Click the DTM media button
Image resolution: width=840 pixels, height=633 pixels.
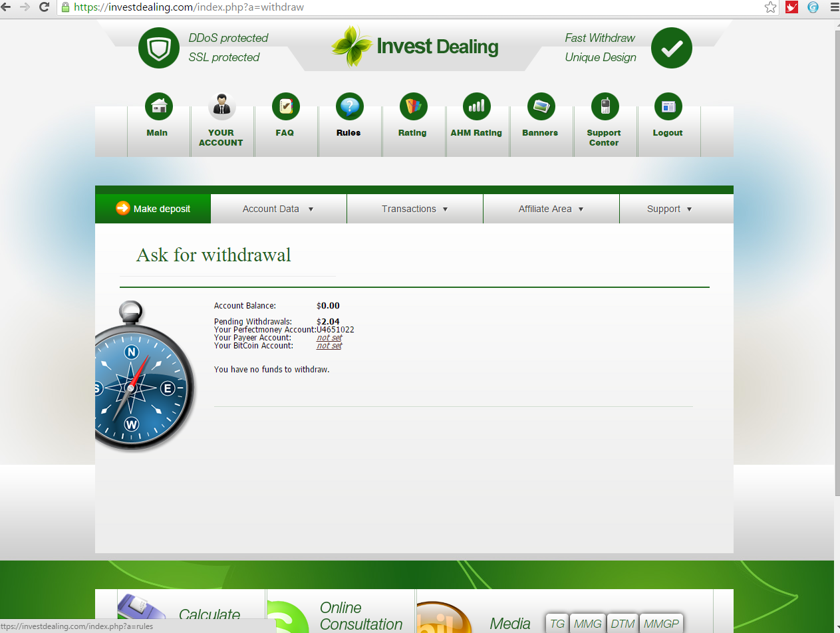pyautogui.click(x=623, y=624)
